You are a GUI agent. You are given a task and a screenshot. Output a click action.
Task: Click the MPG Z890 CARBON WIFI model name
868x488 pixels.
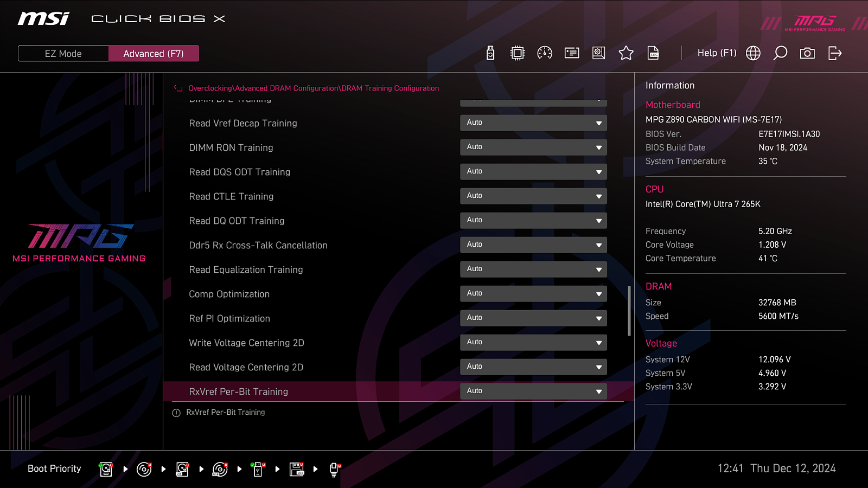[x=714, y=119]
